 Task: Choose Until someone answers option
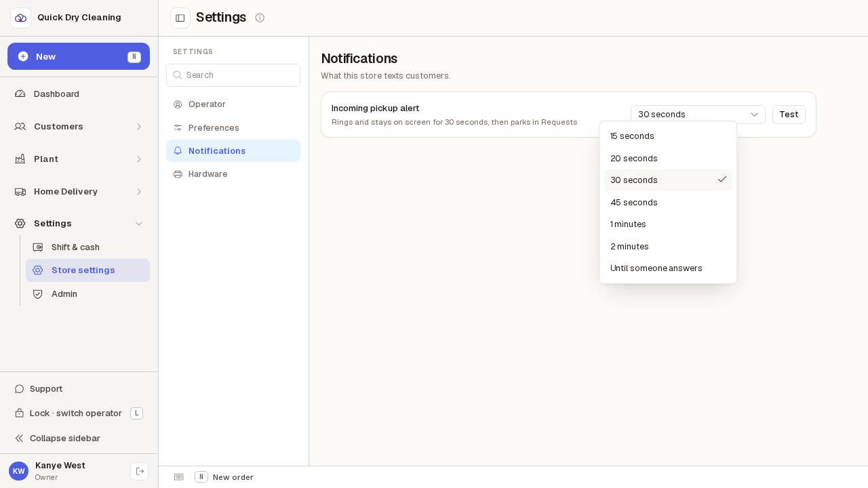click(668, 268)
